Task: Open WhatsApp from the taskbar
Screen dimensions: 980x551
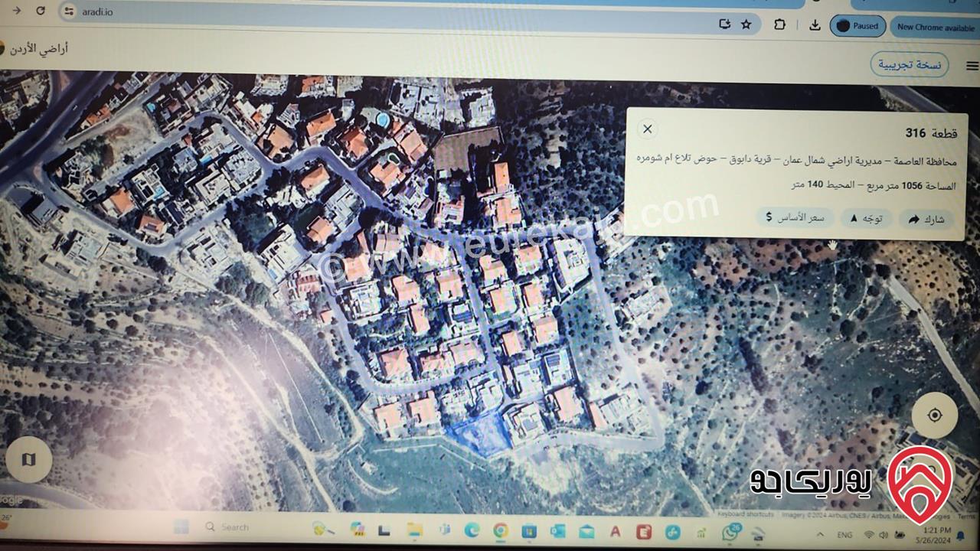Action: coord(731,533)
